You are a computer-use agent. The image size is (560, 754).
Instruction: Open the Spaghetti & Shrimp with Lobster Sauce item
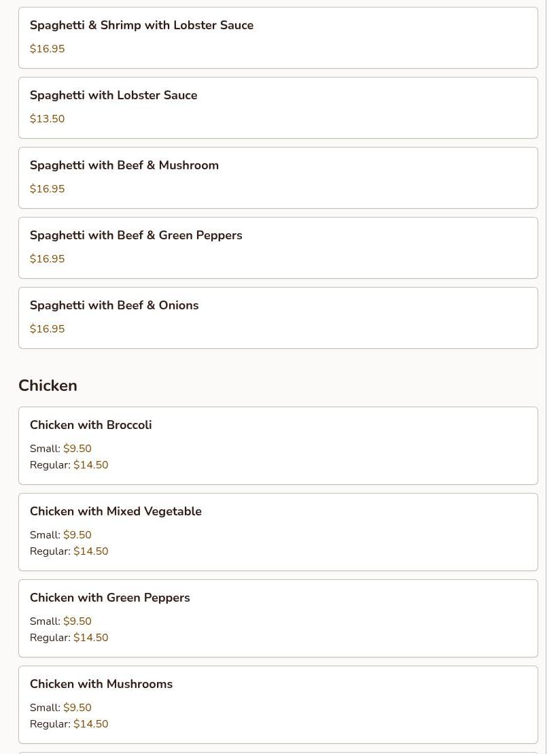pyautogui.click(x=141, y=25)
